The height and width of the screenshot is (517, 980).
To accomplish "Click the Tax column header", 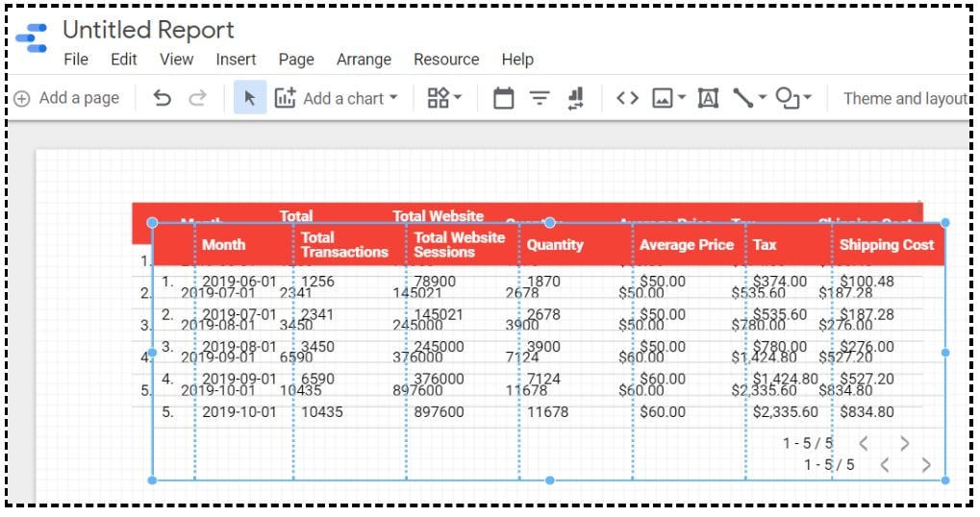I will 765,245.
